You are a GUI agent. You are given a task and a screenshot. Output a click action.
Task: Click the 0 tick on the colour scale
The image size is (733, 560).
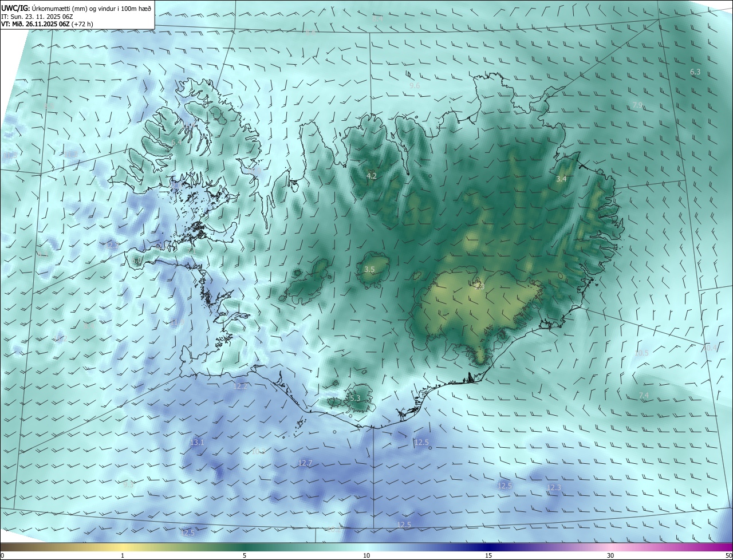tap(2, 555)
